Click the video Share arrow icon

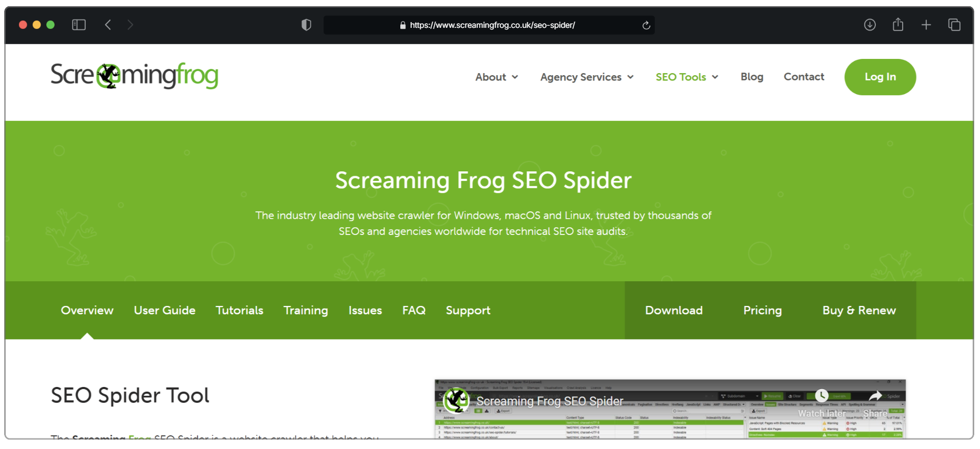pyautogui.click(x=875, y=396)
